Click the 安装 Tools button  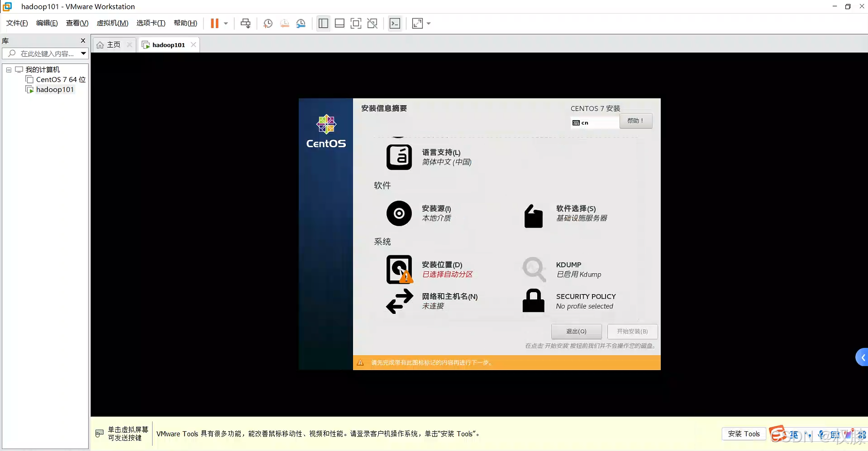pos(744,434)
